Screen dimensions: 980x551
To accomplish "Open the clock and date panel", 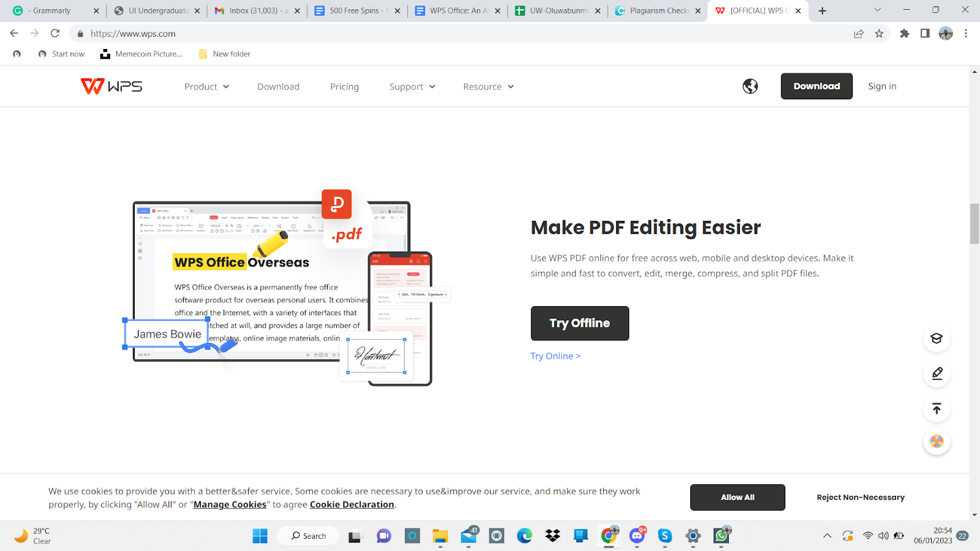I will coord(933,536).
